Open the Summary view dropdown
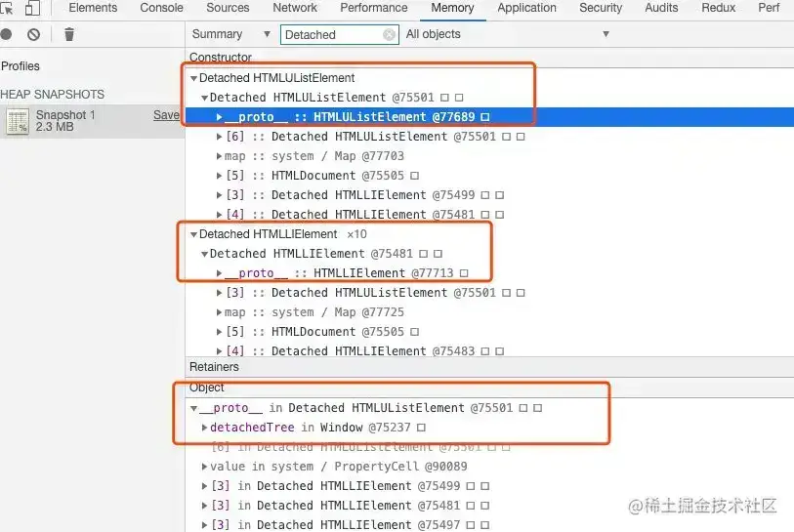The height and width of the screenshot is (532, 794). [230, 34]
